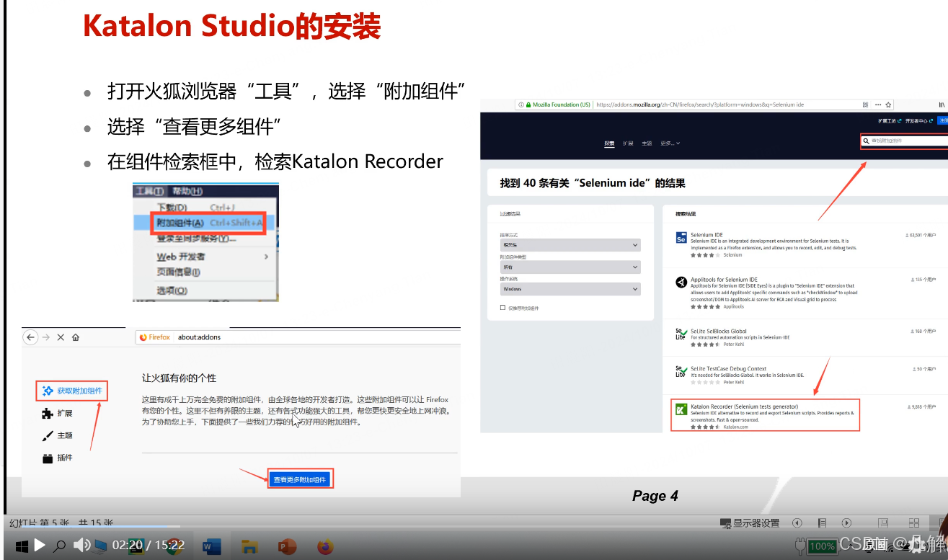Toggle the bookmark star in the address bar

(887, 105)
